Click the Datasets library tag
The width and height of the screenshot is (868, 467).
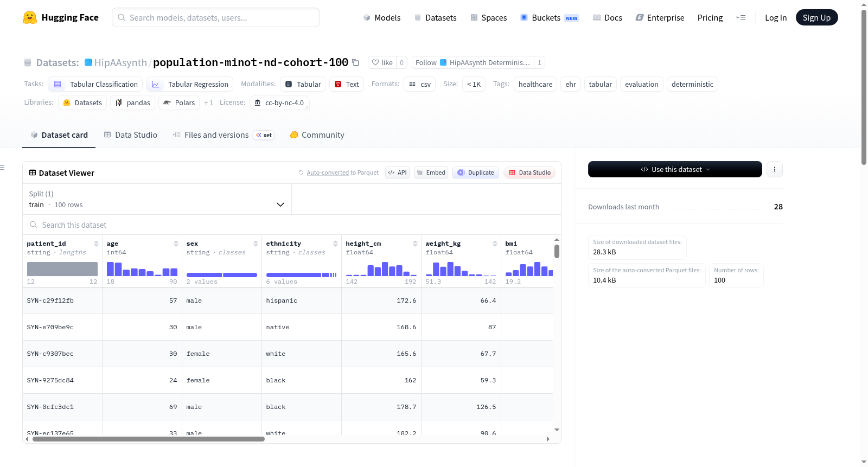[x=82, y=103]
